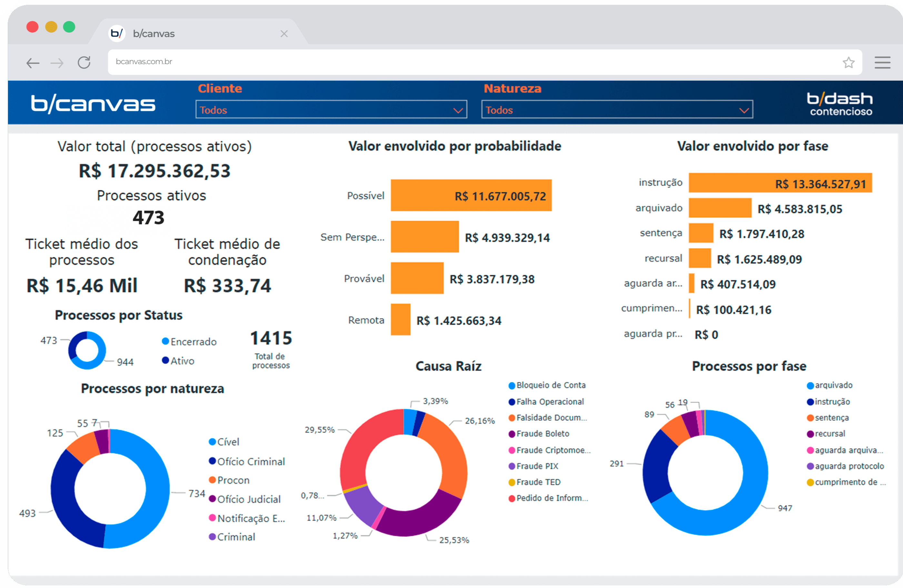The width and height of the screenshot is (903, 588).
Task: Select sentença legend in Processos por fase
Action: click(x=828, y=417)
